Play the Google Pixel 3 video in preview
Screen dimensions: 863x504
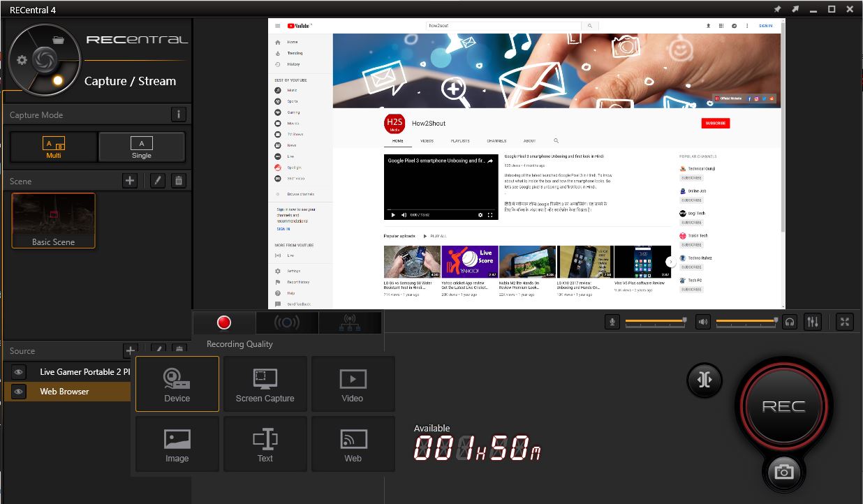pos(393,215)
